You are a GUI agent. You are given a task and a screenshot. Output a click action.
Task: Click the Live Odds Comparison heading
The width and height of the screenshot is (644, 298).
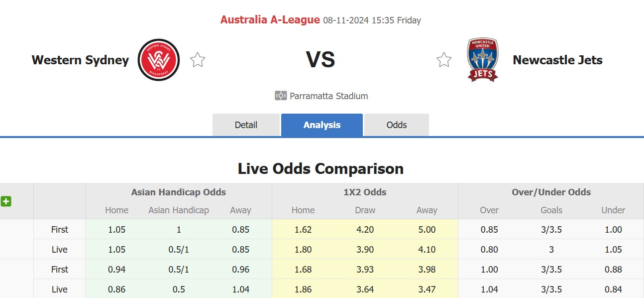[x=322, y=168]
